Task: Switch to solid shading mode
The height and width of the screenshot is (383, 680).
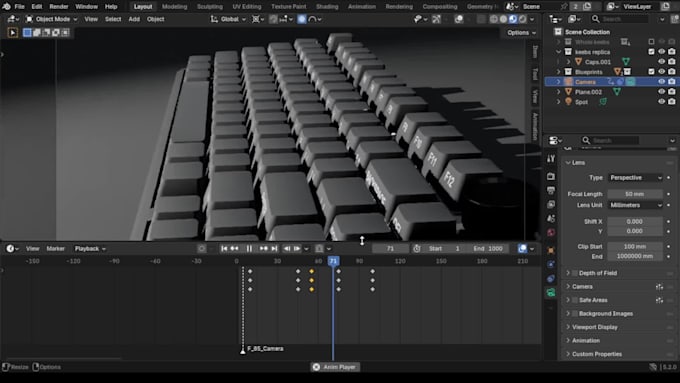Action: coord(503,19)
